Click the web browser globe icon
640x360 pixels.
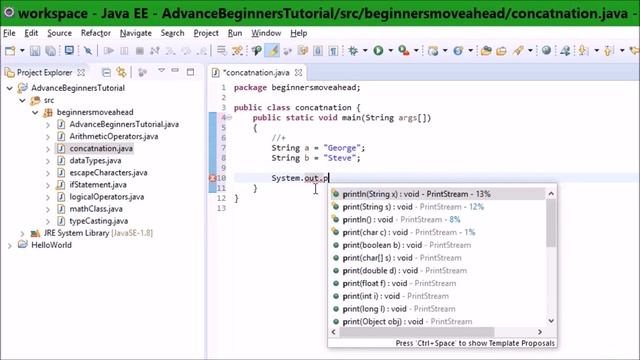click(x=546, y=50)
